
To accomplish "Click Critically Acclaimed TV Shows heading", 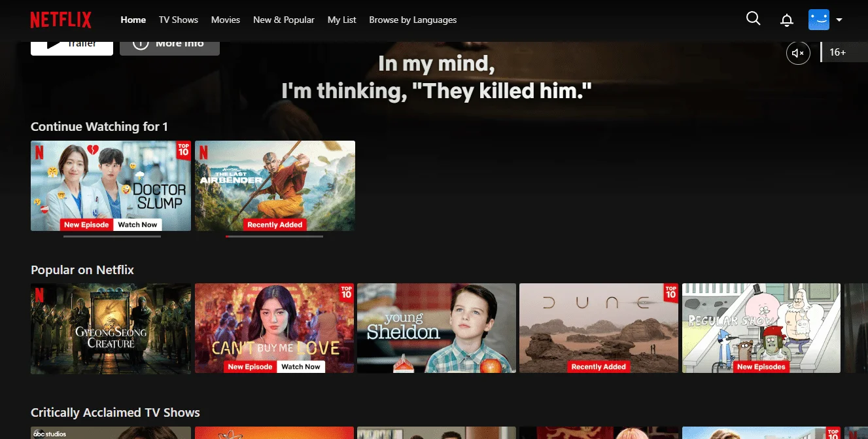I will pos(115,412).
